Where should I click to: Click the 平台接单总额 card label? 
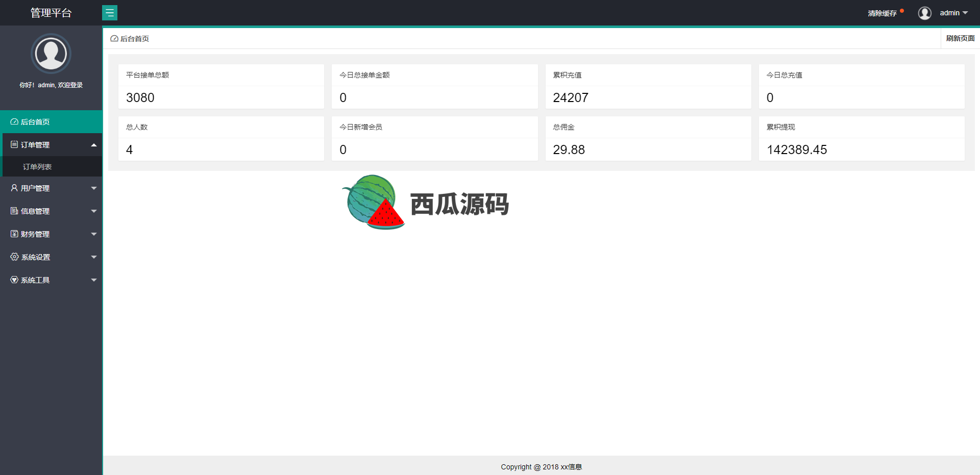click(148, 75)
